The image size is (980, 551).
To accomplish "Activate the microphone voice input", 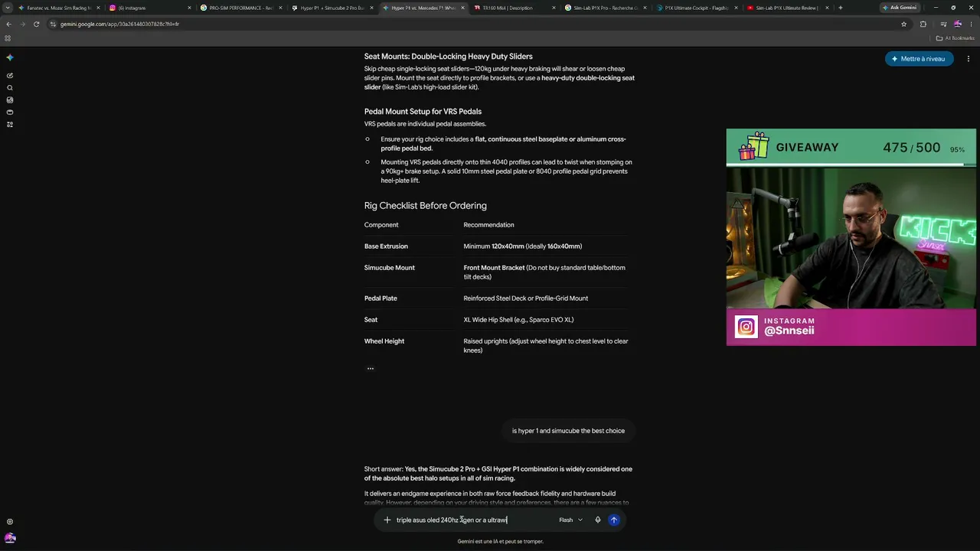I will click(x=598, y=520).
